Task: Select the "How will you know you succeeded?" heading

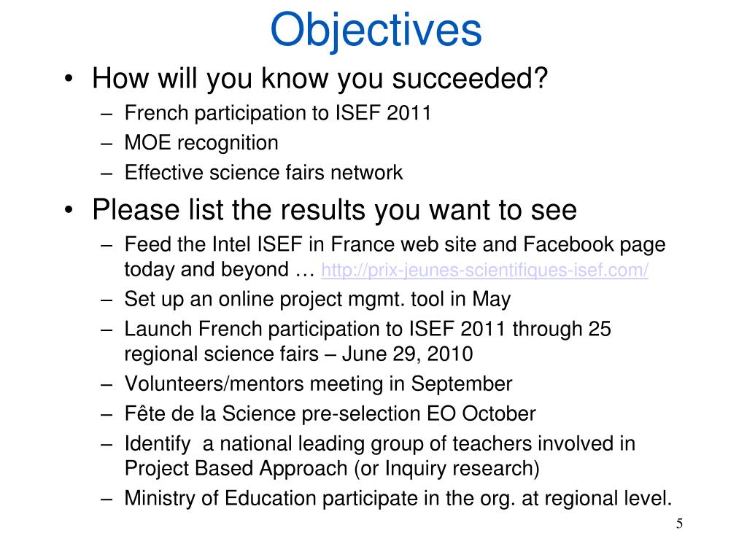Action: [320, 78]
